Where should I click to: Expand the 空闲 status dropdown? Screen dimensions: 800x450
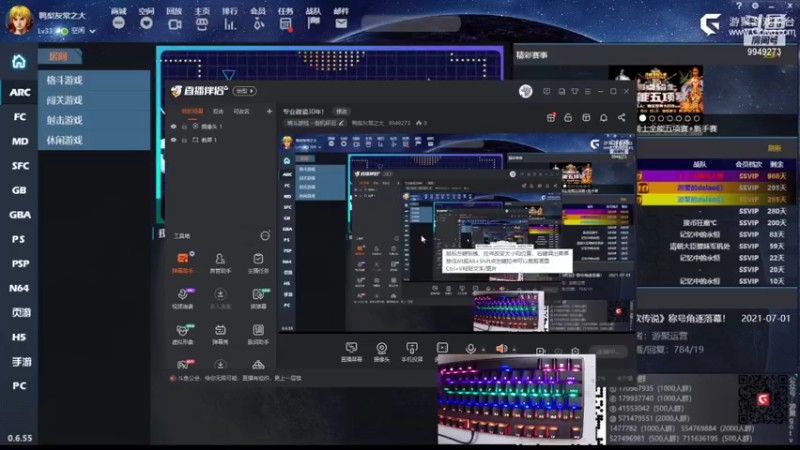pos(92,31)
